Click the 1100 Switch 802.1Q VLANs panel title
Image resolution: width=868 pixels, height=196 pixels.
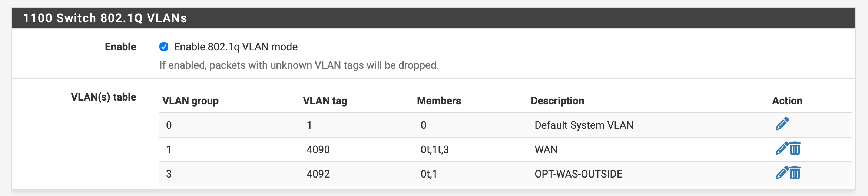(x=105, y=18)
